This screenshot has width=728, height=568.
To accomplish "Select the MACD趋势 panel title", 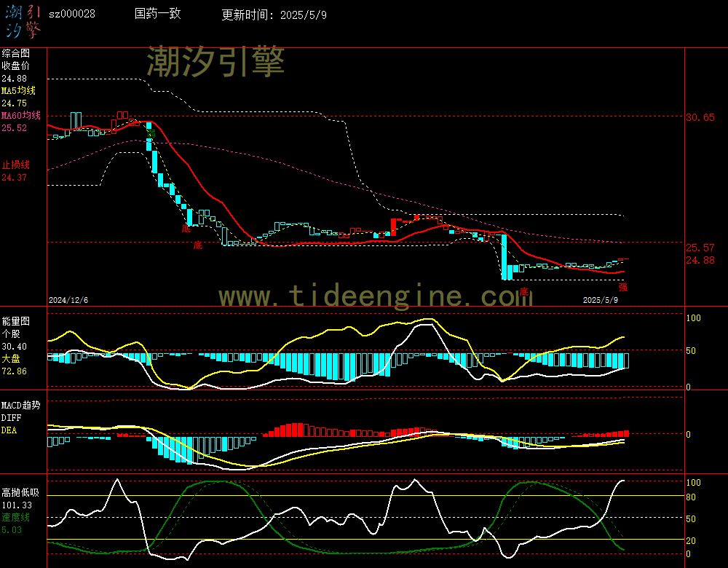I will pos(21,405).
